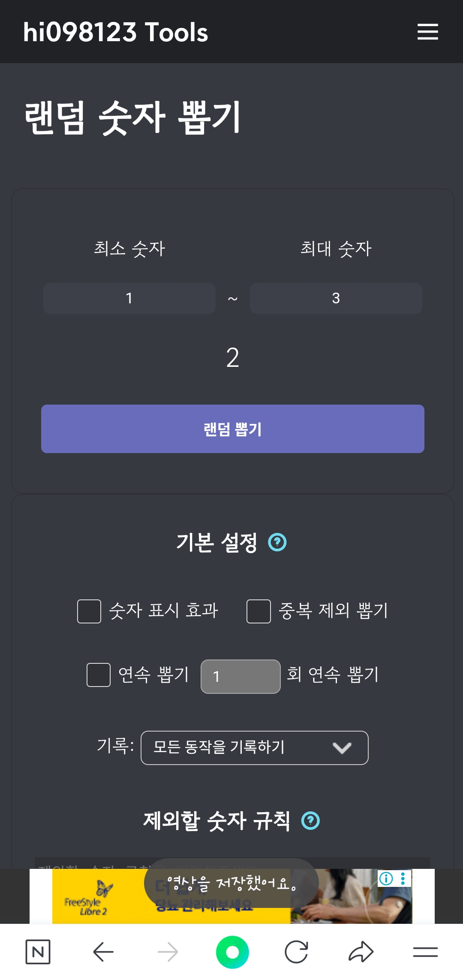Viewport: 463px width, 980px height.
Task: Click the help icon beside 제외할 숫자 규칙
Action: coord(311,821)
